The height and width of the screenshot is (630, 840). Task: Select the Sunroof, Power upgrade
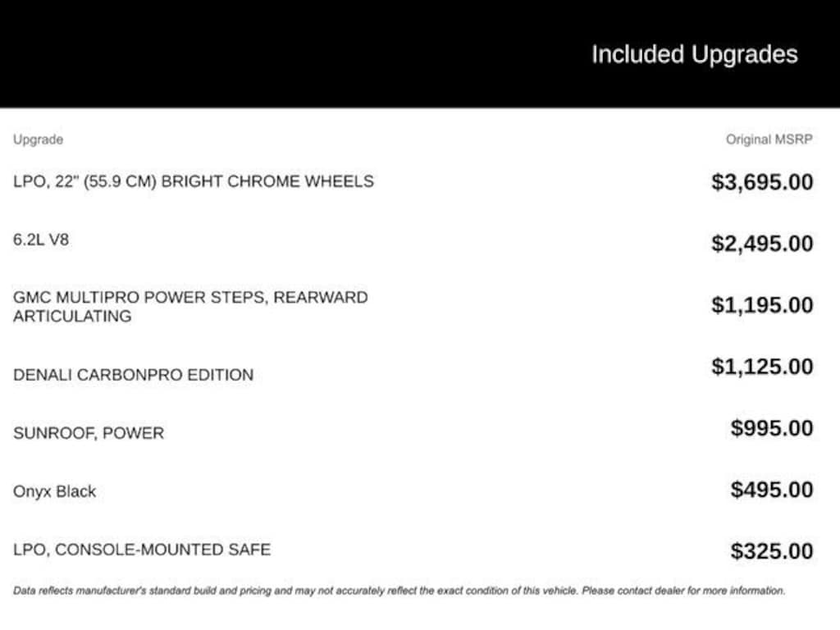coord(89,433)
